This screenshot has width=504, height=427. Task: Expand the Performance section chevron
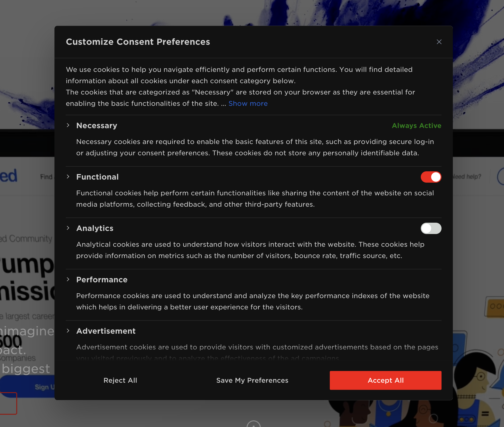click(68, 279)
